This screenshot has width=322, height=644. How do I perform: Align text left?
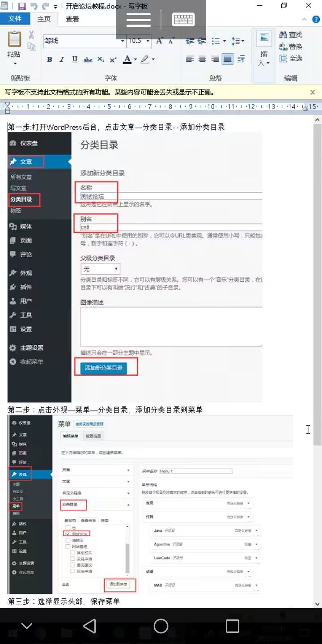coord(190,59)
